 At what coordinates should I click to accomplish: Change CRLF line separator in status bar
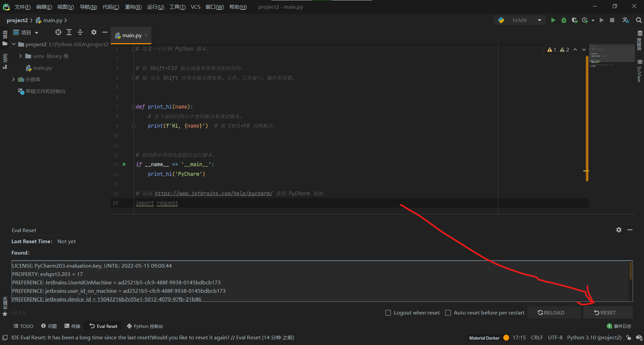(x=537, y=338)
